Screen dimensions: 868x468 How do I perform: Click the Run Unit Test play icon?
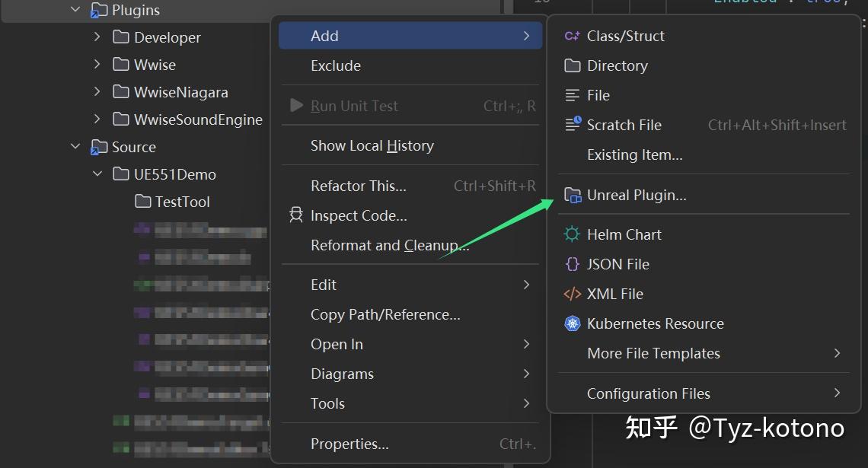(295, 106)
